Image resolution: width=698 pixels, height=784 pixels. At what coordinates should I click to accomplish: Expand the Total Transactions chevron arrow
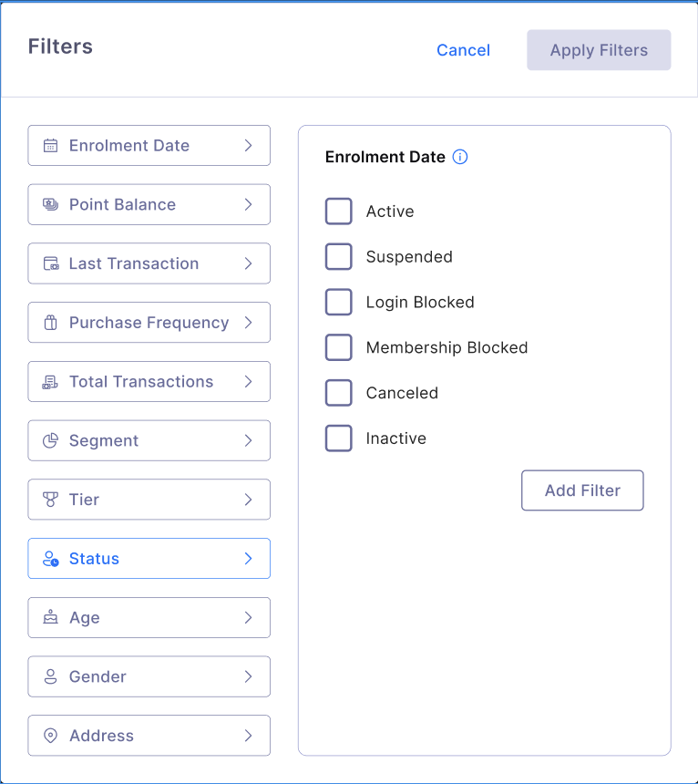coord(248,382)
